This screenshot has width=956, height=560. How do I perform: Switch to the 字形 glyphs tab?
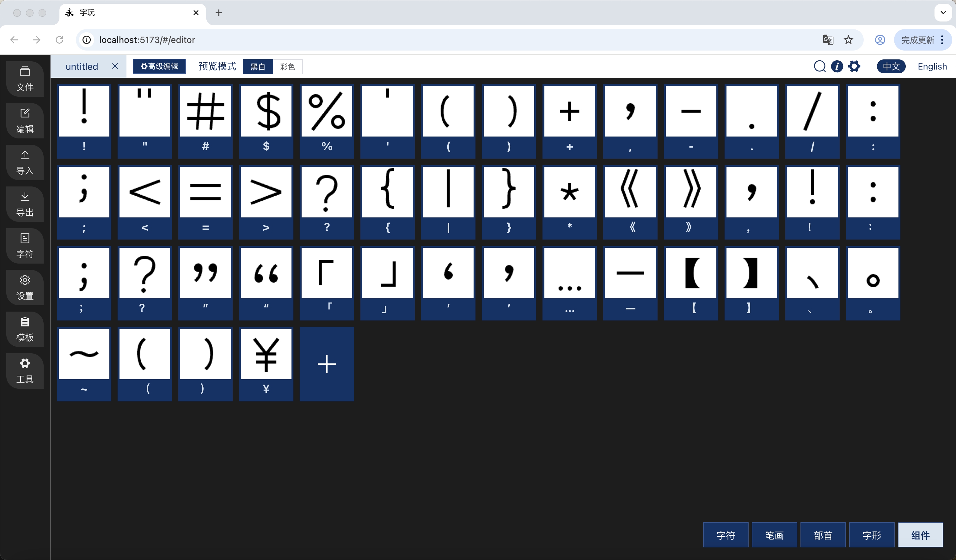pos(871,535)
